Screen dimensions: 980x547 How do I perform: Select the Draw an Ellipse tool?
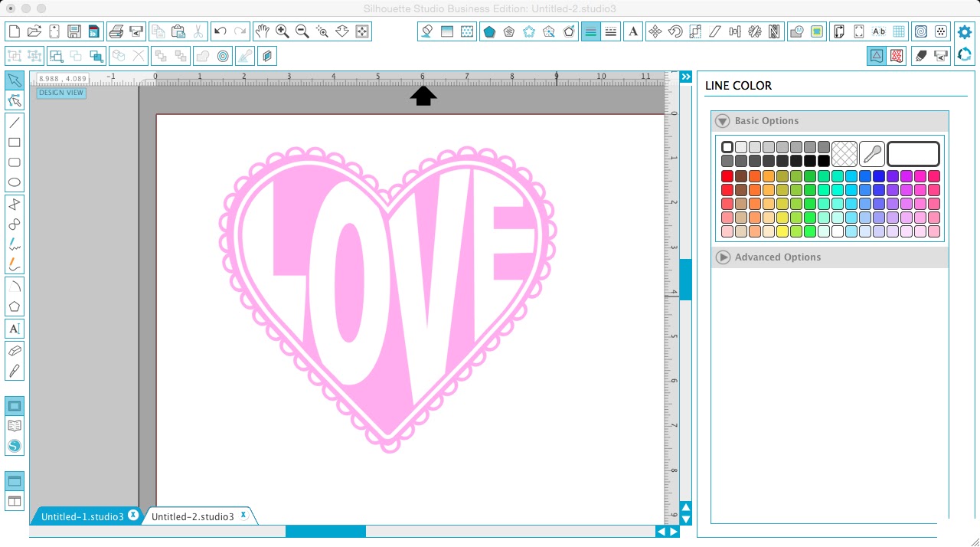click(x=15, y=182)
